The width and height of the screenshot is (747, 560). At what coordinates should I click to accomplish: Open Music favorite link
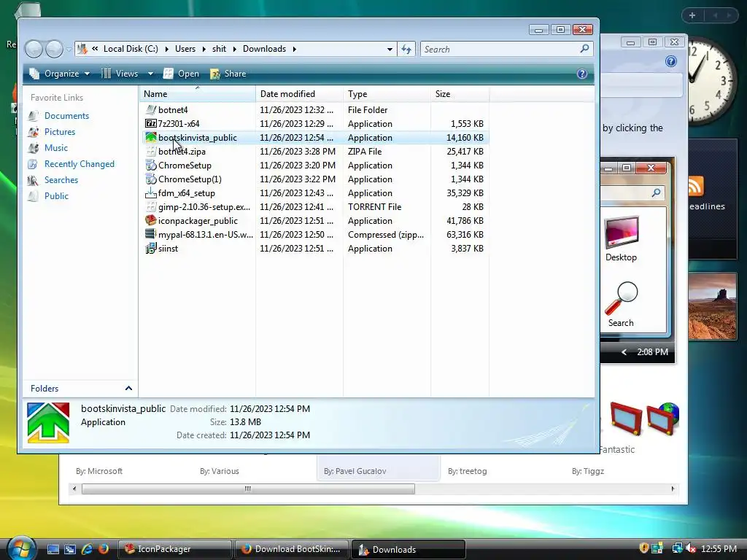55,147
